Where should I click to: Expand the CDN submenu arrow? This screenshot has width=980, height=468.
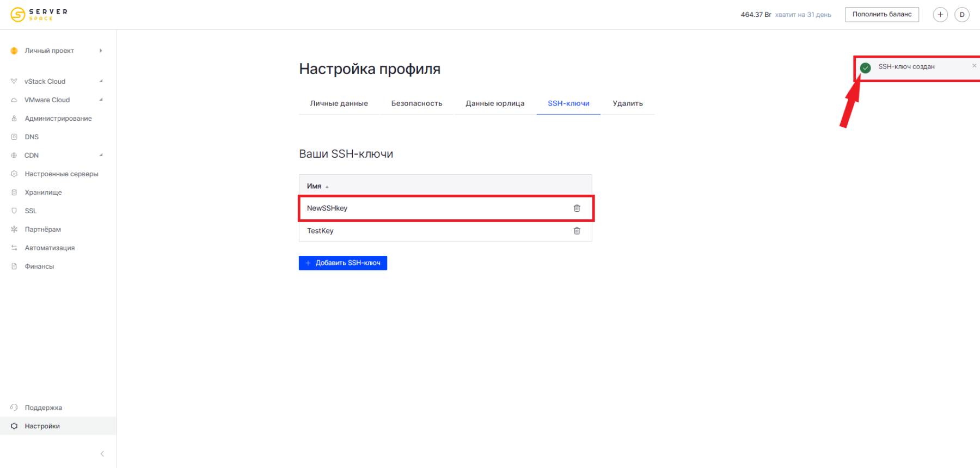tap(101, 155)
